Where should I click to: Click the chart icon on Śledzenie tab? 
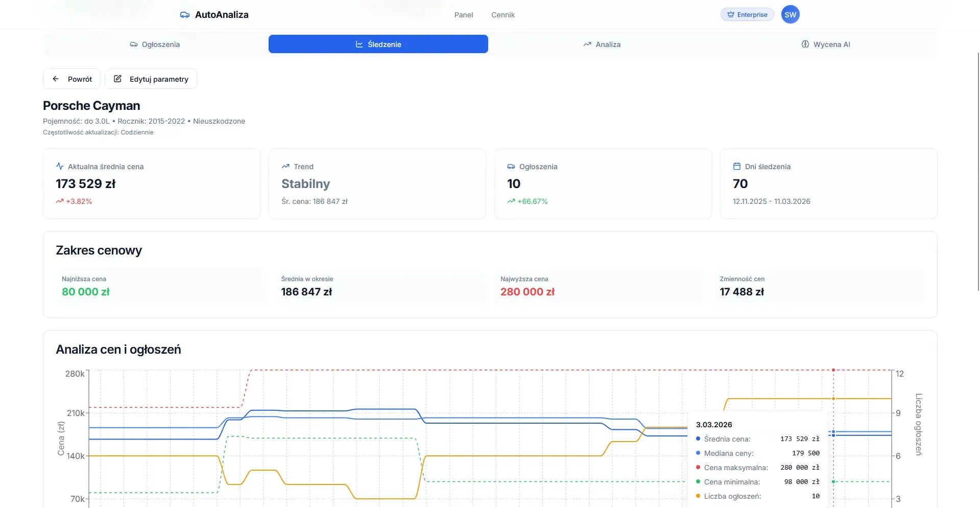click(x=360, y=44)
